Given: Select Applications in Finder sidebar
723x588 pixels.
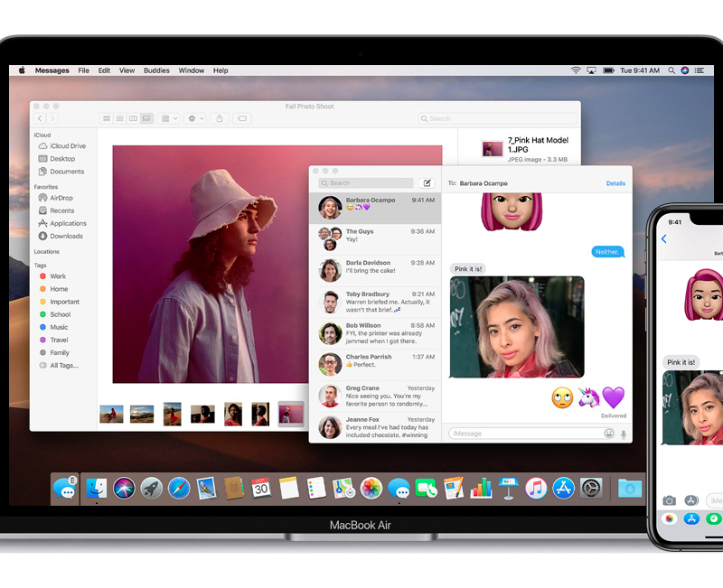Looking at the screenshot, I should (62, 223).
